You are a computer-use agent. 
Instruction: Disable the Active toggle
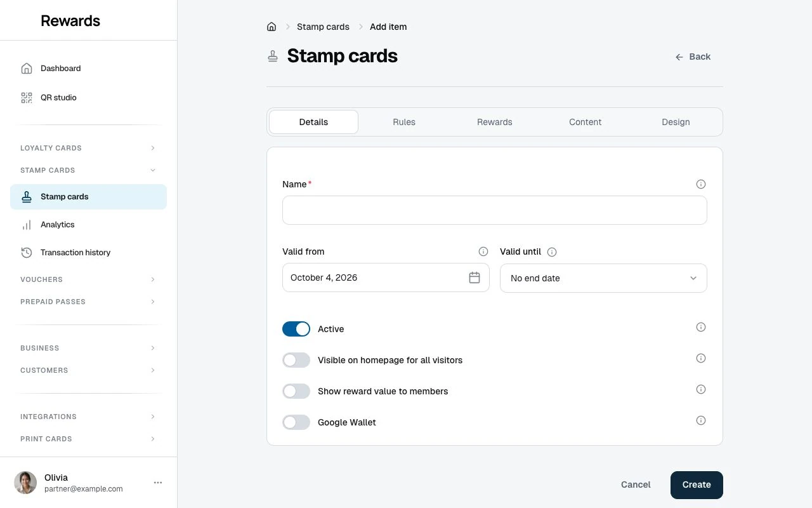tap(296, 329)
